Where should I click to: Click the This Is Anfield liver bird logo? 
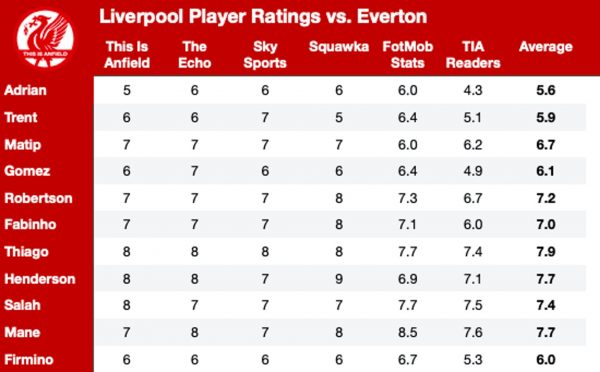pyautogui.click(x=45, y=39)
